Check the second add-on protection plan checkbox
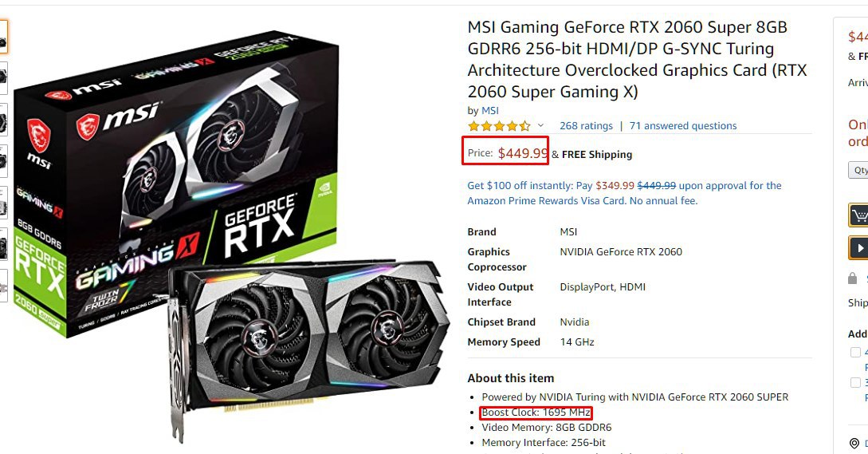This screenshot has height=454, width=868. point(855,382)
